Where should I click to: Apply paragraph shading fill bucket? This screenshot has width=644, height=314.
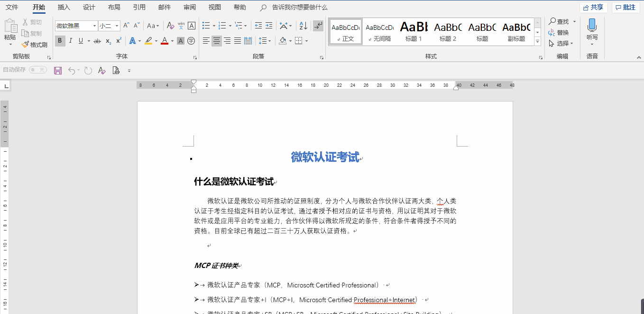pos(283,41)
